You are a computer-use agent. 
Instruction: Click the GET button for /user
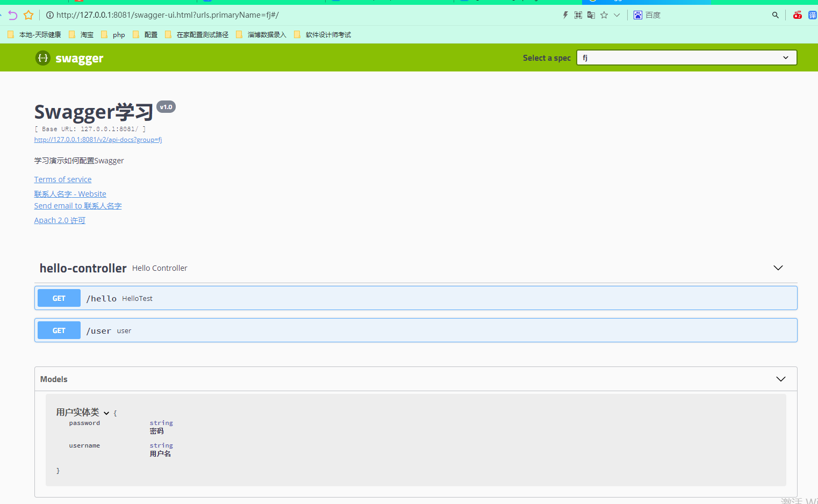pos(59,330)
